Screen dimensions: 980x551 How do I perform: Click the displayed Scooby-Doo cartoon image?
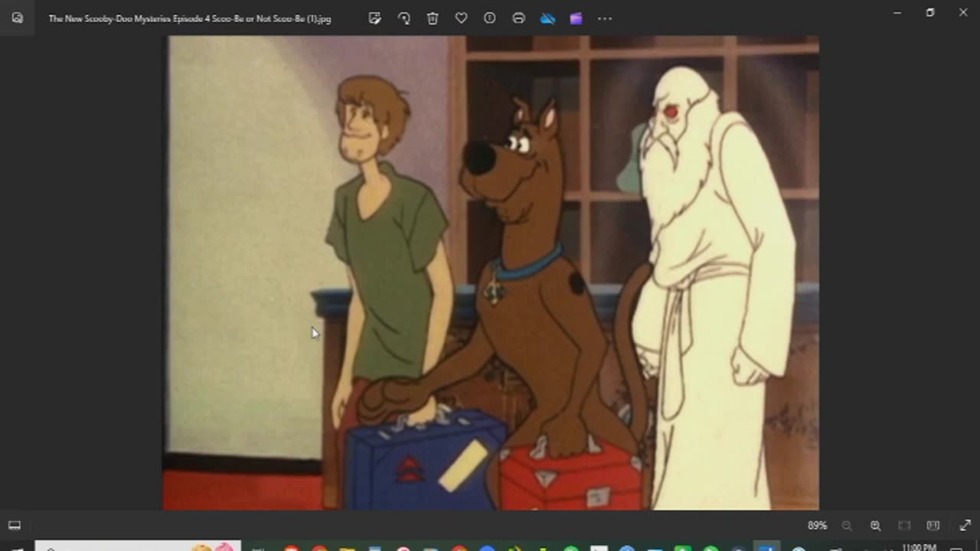point(491,272)
